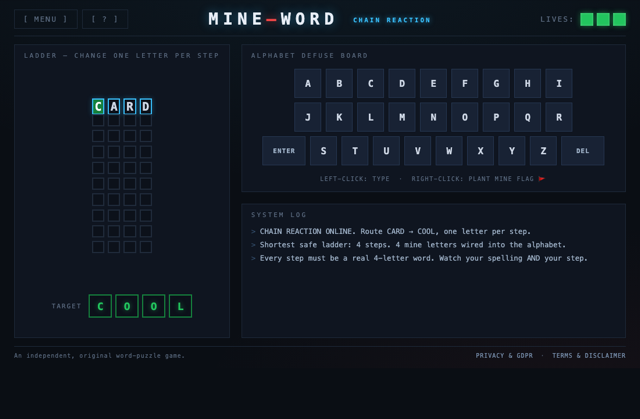Tap the letter E key
The width and height of the screenshot is (640, 419).
tap(433, 84)
